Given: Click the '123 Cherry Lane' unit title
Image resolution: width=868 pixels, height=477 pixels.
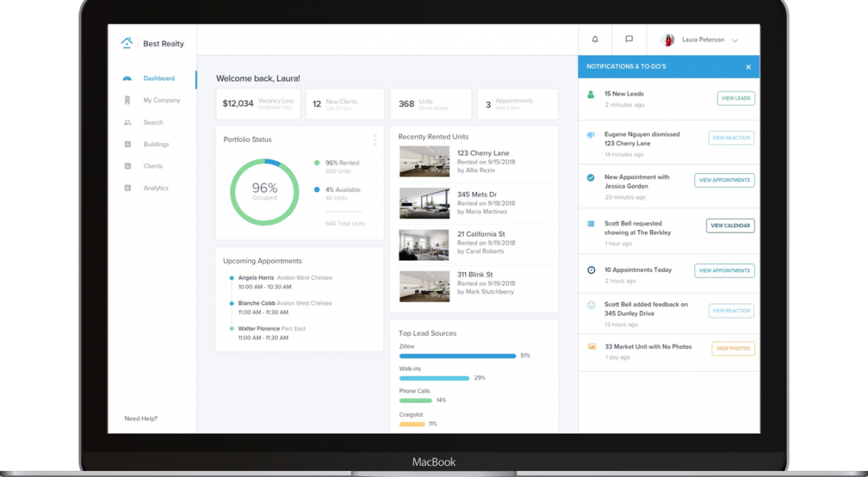Looking at the screenshot, I should 483,153.
